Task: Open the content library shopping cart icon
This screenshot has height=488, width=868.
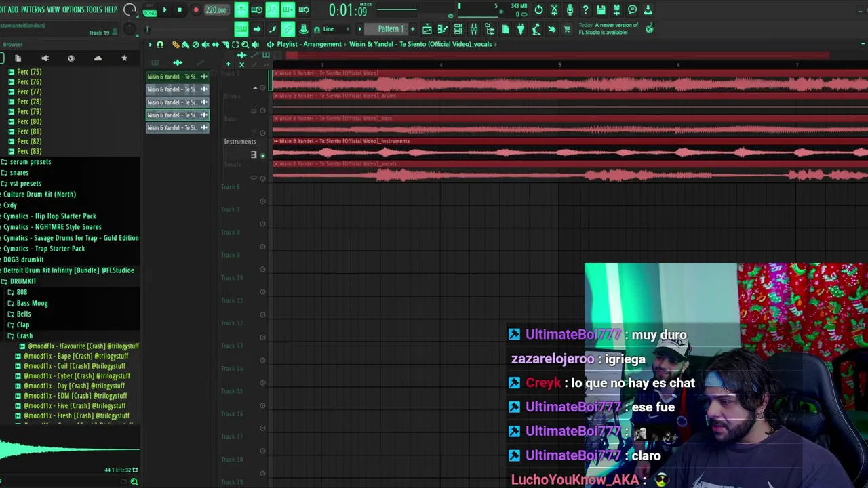Action: [567, 29]
